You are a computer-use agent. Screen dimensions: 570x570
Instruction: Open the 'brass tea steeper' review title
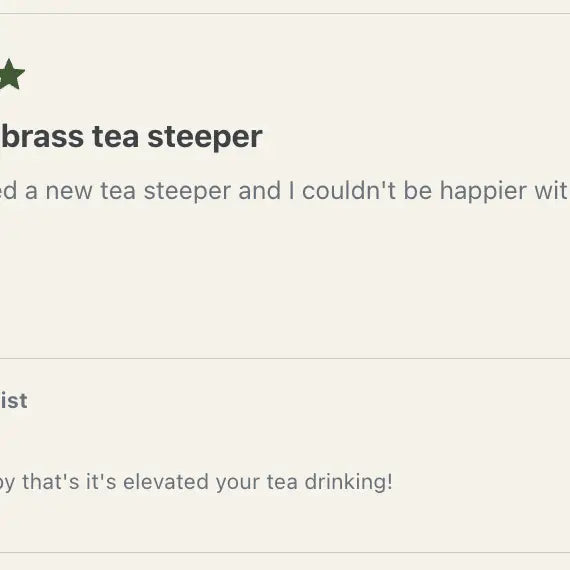(x=131, y=137)
